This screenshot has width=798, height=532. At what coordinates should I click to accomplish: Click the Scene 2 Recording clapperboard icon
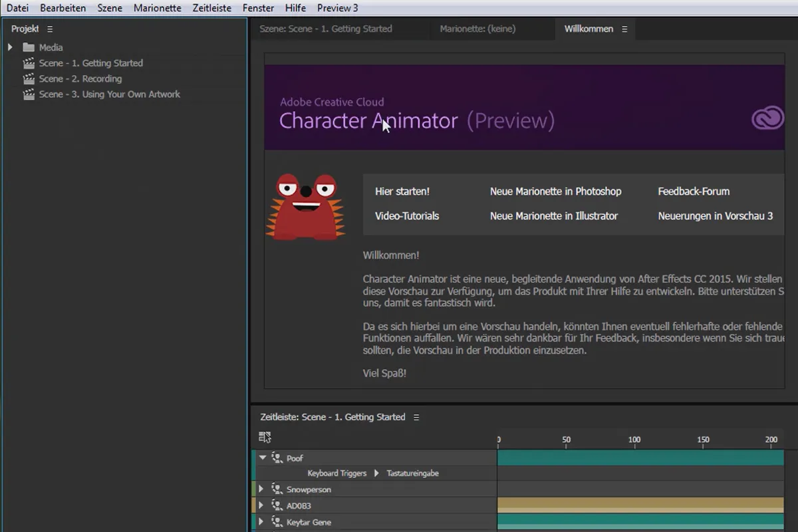(29, 78)
